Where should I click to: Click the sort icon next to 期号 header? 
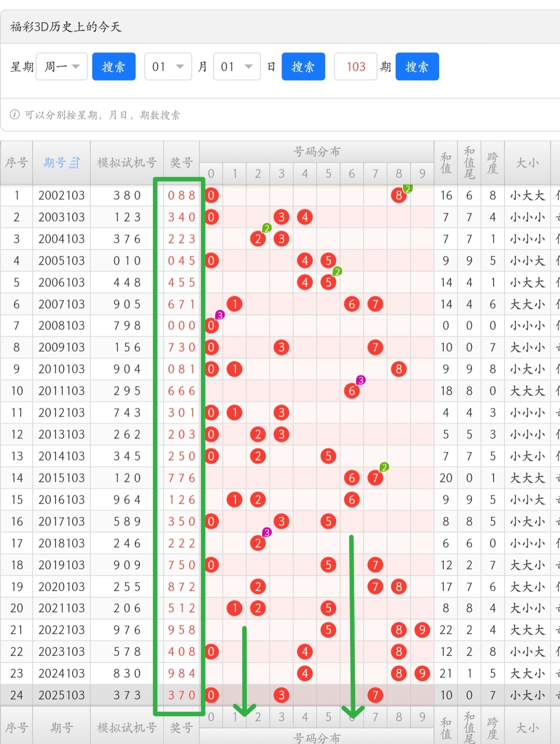coord(75,163)
